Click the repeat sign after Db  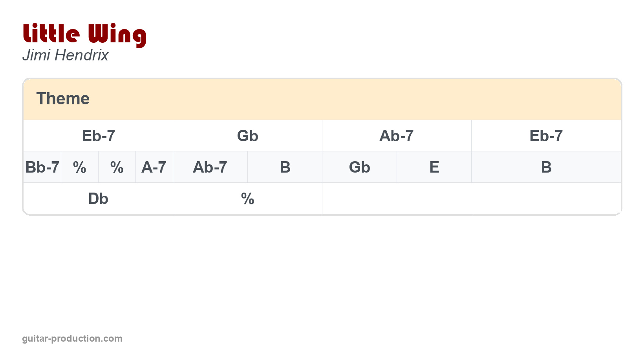coord(247,199)
